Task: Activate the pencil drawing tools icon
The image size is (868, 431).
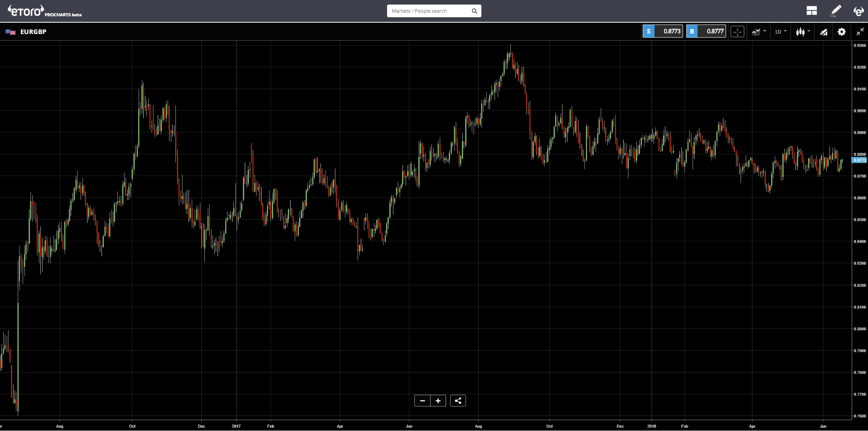Action: [x=835, y=11]
